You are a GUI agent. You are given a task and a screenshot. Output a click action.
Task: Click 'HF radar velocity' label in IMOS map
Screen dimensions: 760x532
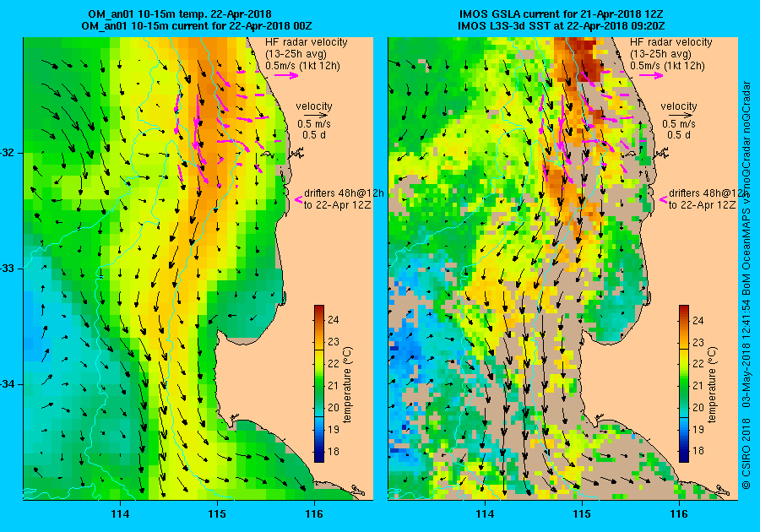[x=670, y=42]
